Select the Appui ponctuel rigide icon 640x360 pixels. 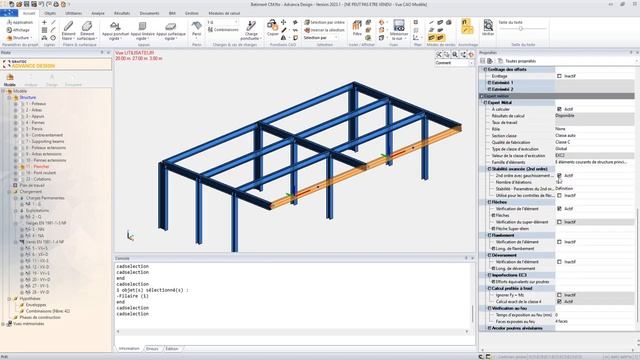[115, 26]
